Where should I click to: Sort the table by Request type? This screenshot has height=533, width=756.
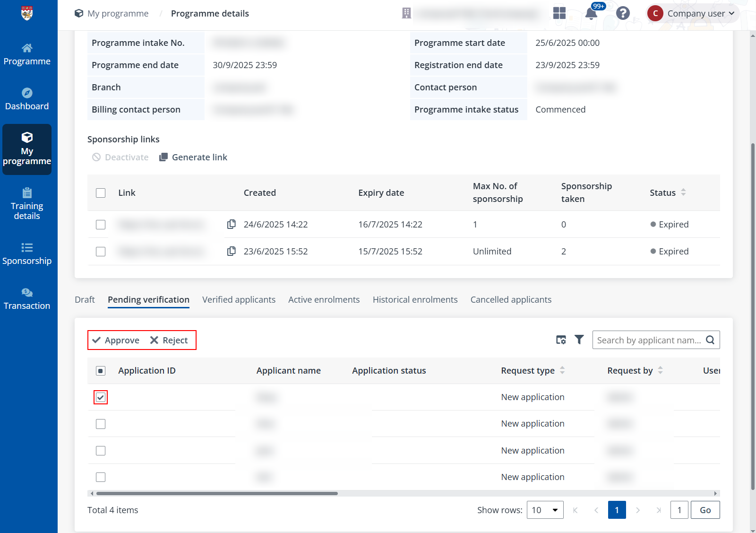(562, 370)
